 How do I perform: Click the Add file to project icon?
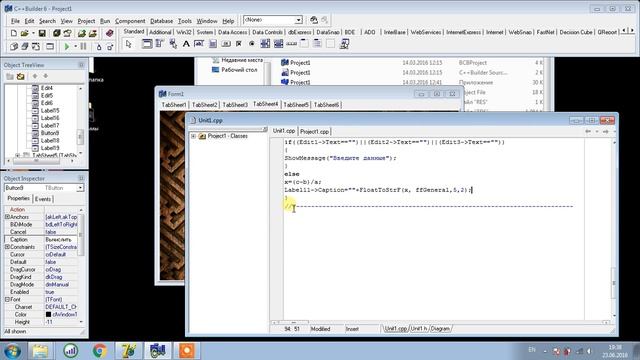click(x=82, y=33)
